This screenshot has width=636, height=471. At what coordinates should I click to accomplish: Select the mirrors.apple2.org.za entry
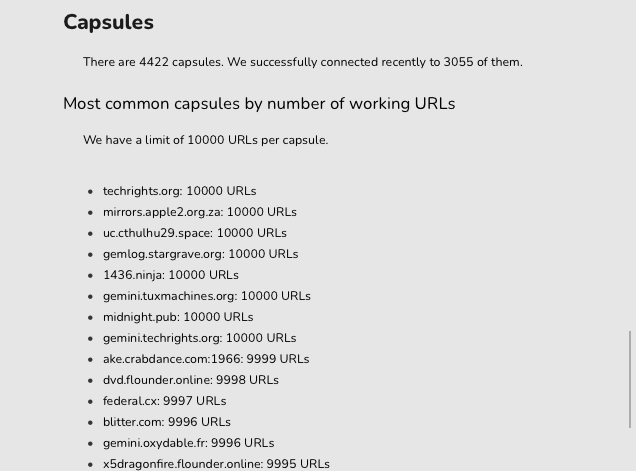[200, 212]
